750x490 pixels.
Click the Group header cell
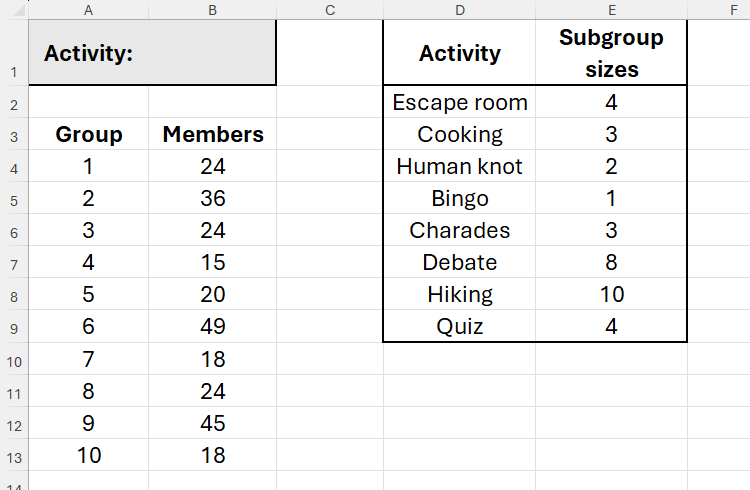[x=89, y=135]
